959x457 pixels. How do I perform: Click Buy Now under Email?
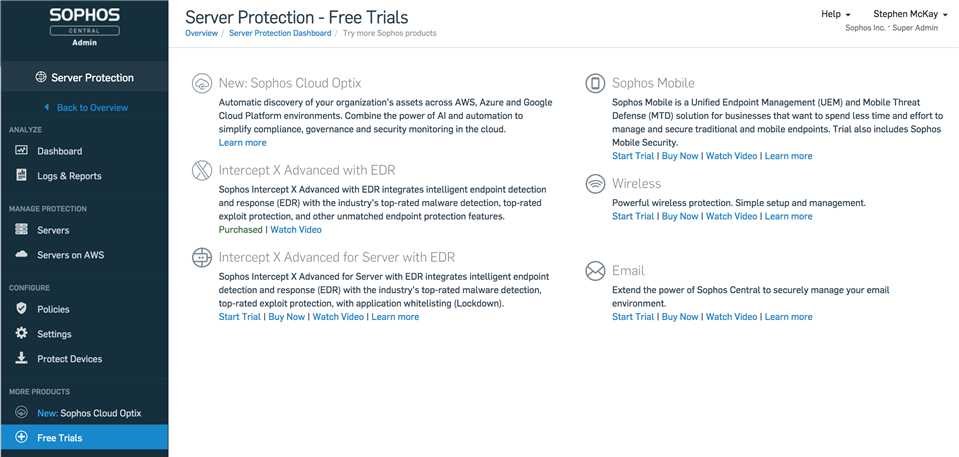pos(680,317)
